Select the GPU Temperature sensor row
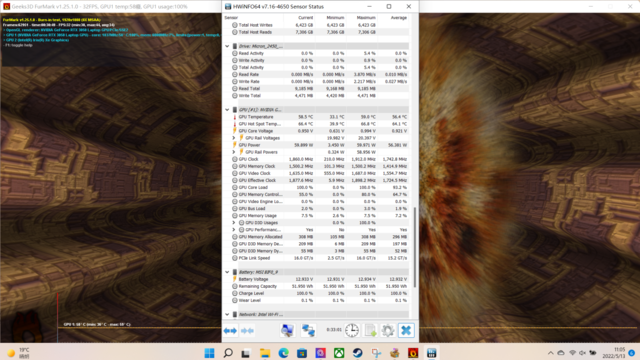640x360 pixels. (316, 117)
